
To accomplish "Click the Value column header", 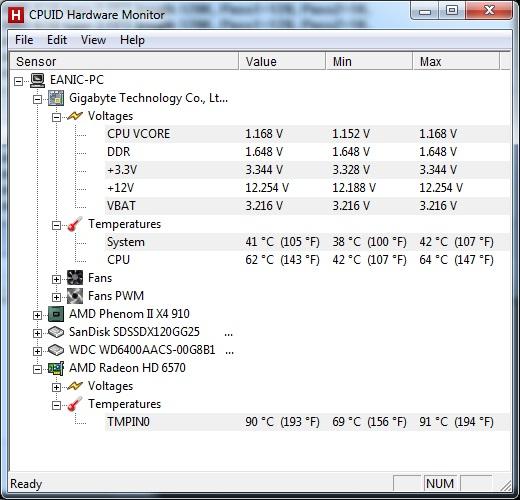I will (282, 62).
